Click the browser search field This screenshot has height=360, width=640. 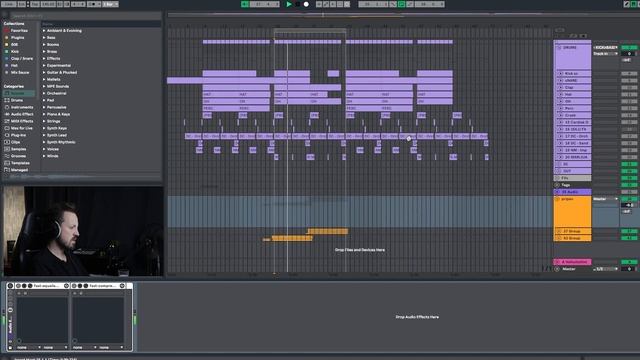[x=86, y=16]
